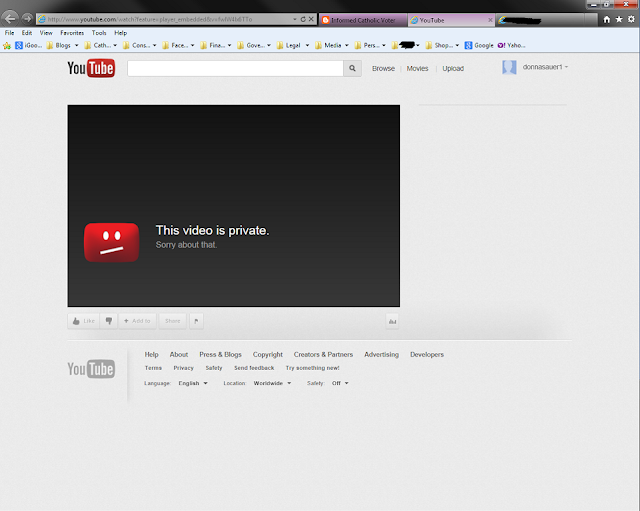Viewport: 640px width, 511px height.
Task: Open the Yaho... bookmark
Action: pos(511,45)
